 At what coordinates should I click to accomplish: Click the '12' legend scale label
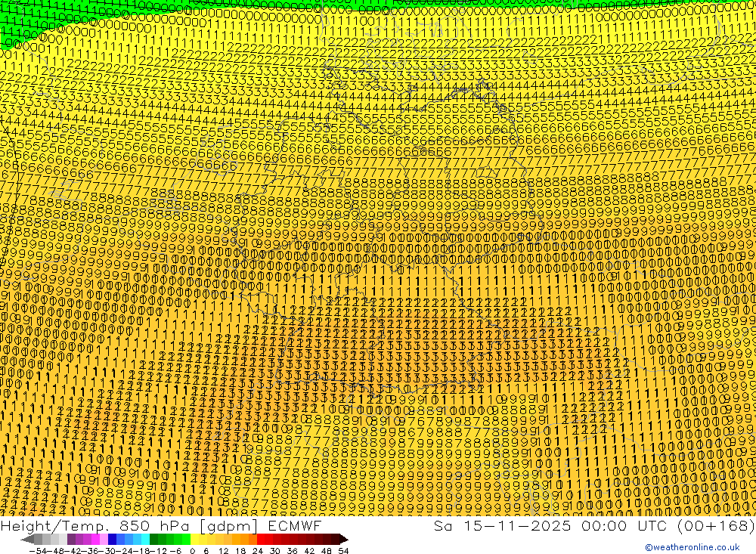click(x=224, y=551)
